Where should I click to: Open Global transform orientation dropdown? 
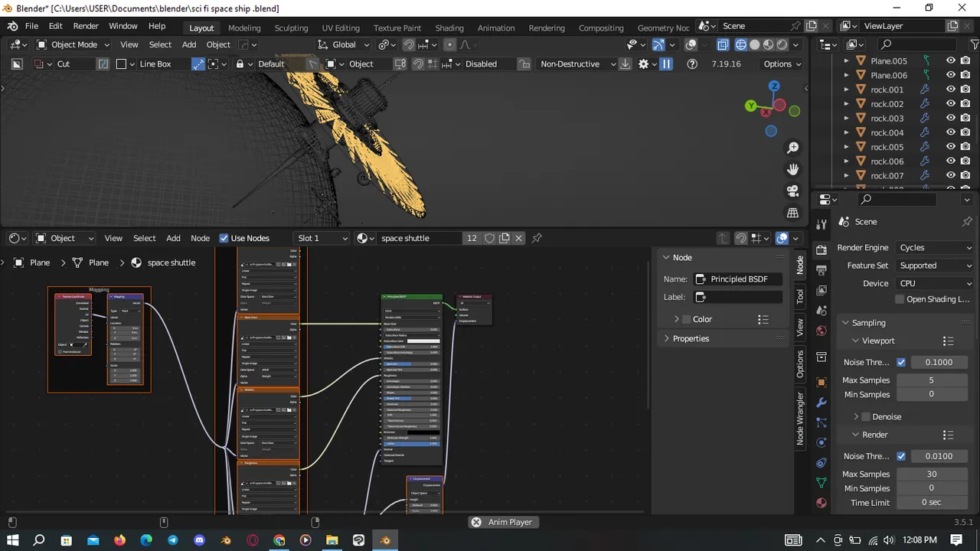(x=343, y=44)
